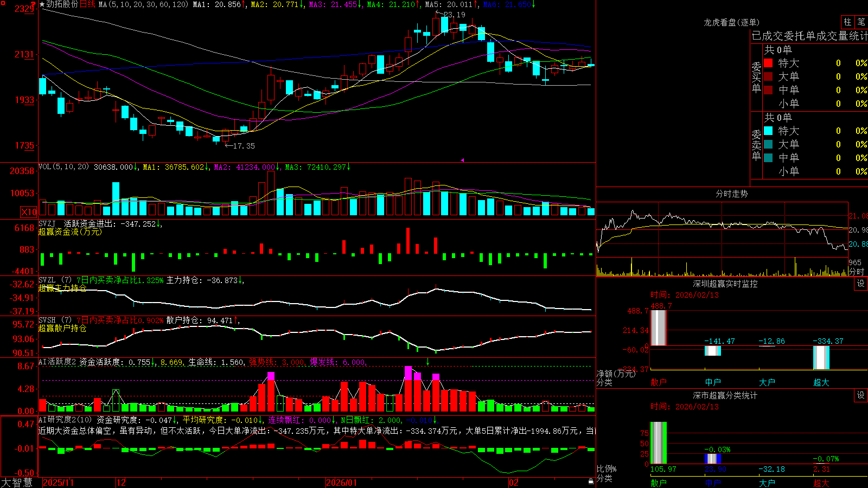Open 设 settings for 深圳超赢实时监控
This screenshot has height=488, width=868.
coord(861,284)
